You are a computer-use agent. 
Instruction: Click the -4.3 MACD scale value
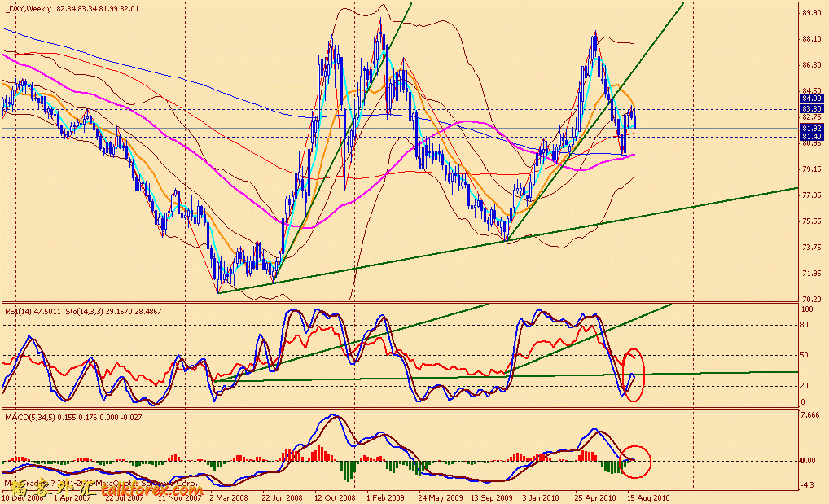click(807, 485)
